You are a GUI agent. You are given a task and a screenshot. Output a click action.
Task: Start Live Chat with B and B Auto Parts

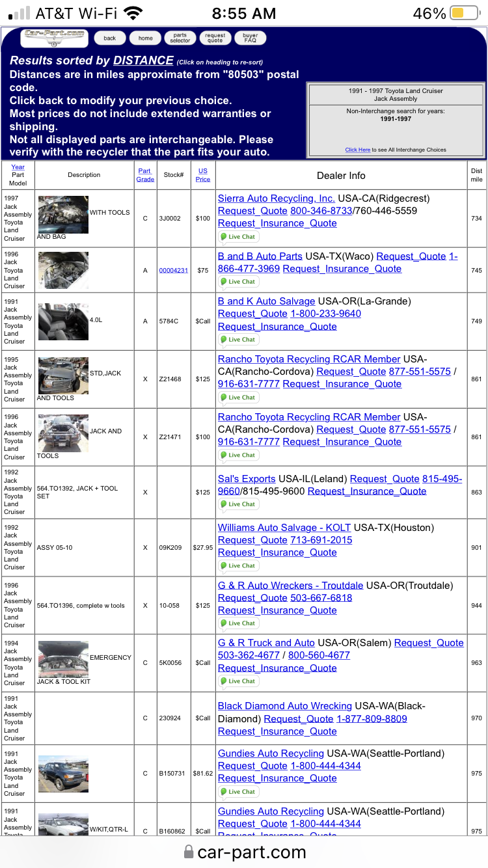coord(238,282)
